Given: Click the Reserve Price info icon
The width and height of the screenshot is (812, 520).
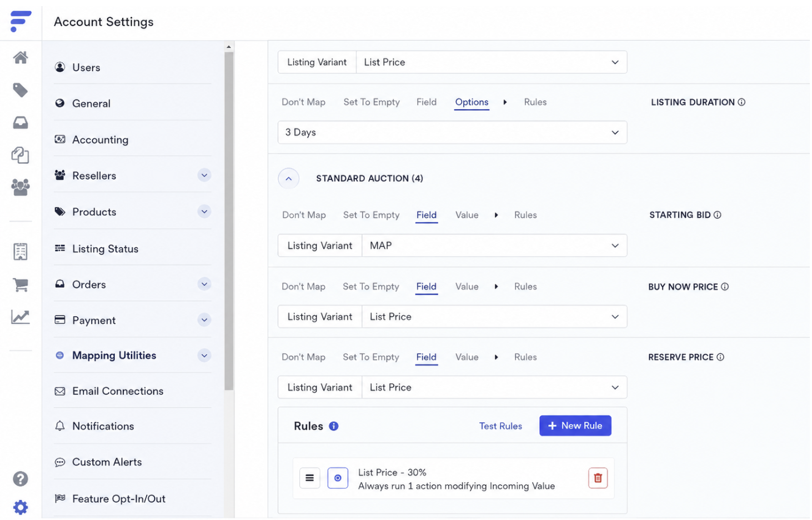Looking at the screenshot, I should pos(721,357).
